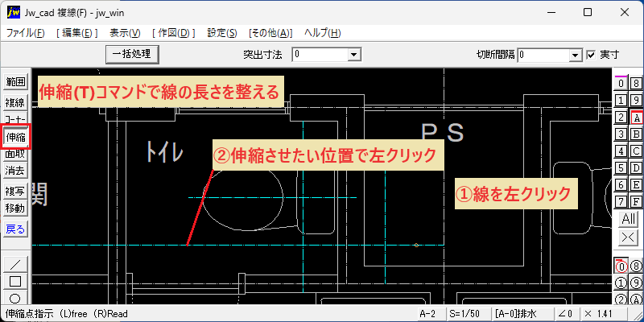This screenshot has width=644, height=322.
Task: Toggle the All layers button
Action: 629,219
